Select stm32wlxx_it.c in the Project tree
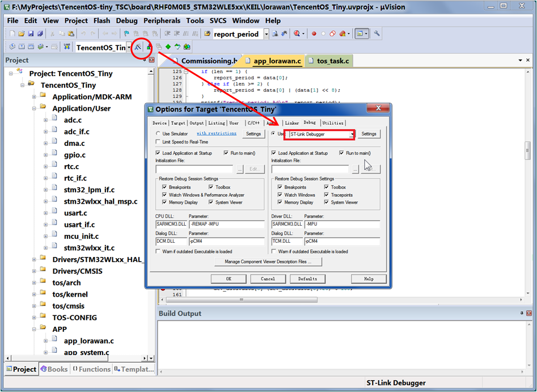 89,248
